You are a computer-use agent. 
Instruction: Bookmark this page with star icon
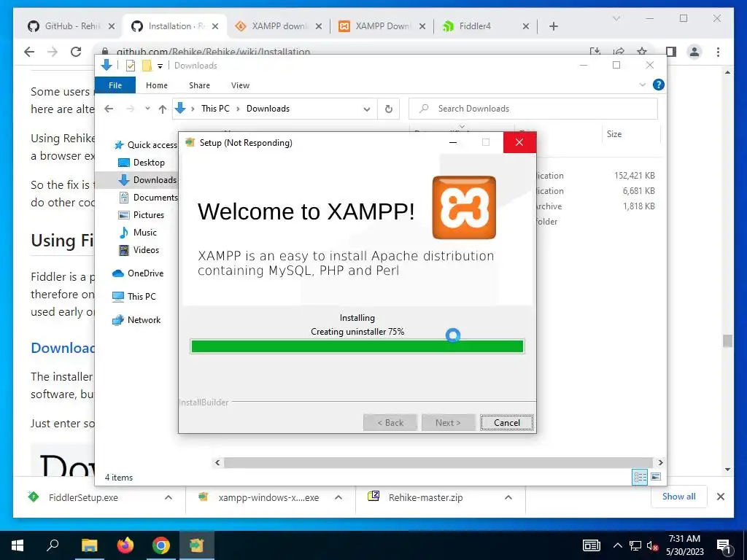click(642, 52)
